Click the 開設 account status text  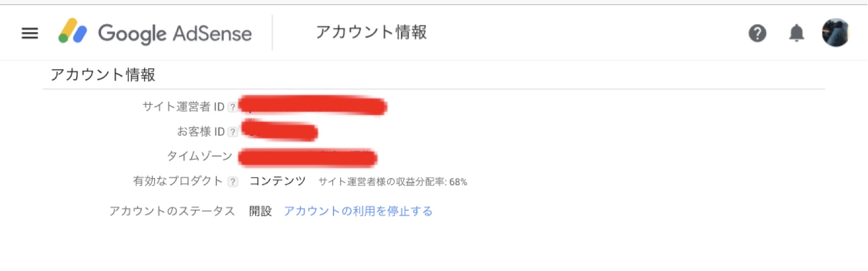[x=260, y=211]
